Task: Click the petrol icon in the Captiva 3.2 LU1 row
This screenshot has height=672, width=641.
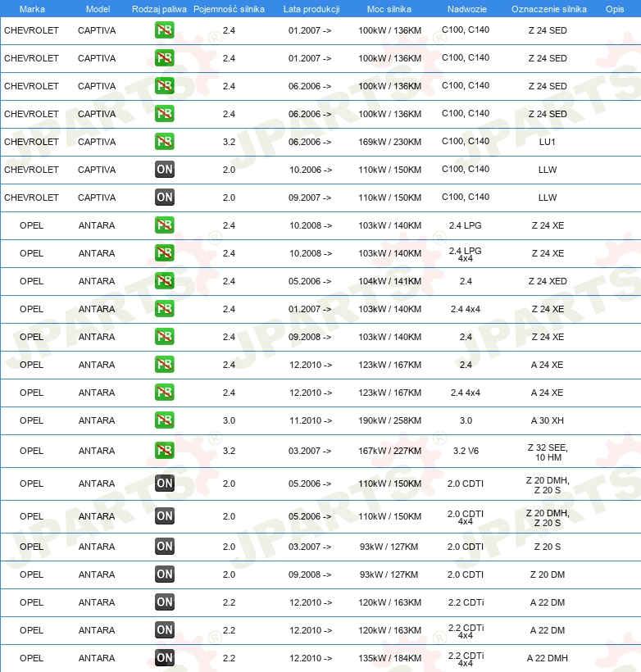Action: [165, 142]
